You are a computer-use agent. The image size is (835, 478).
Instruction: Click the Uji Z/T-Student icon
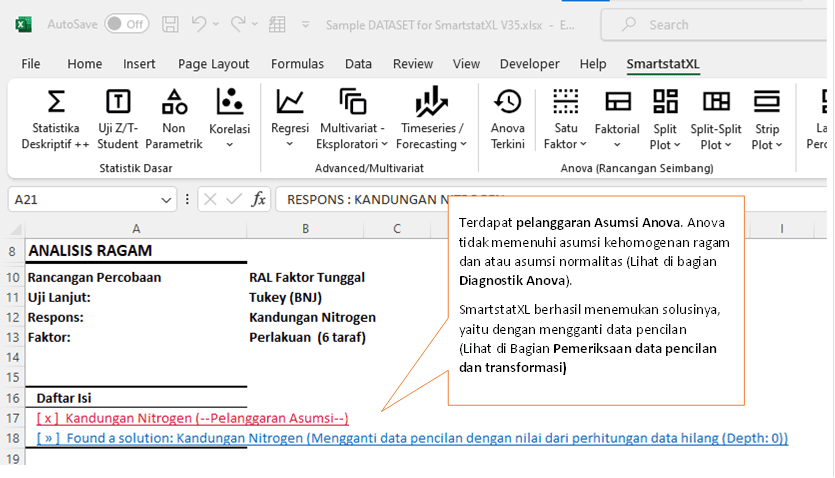click(118, 119)
